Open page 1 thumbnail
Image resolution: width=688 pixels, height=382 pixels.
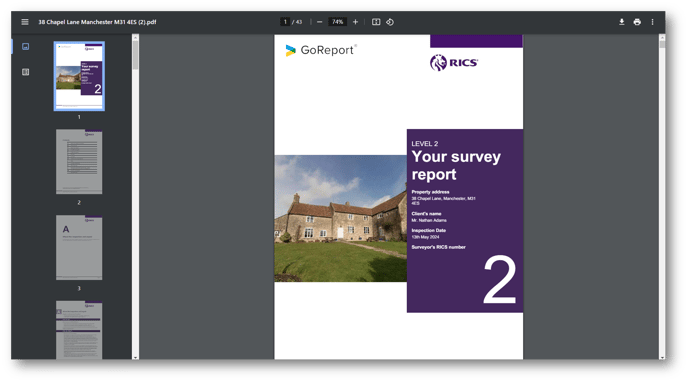point(79,76)
